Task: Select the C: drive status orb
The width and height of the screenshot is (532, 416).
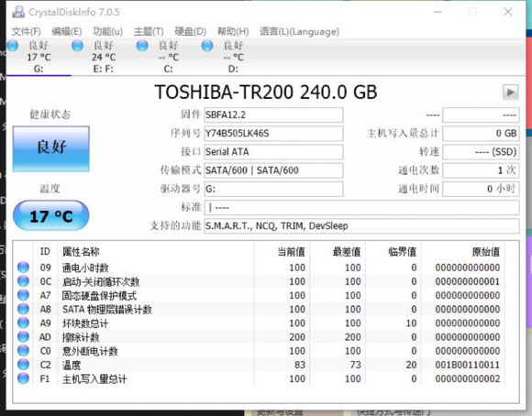Action: (x=142, y=46)
